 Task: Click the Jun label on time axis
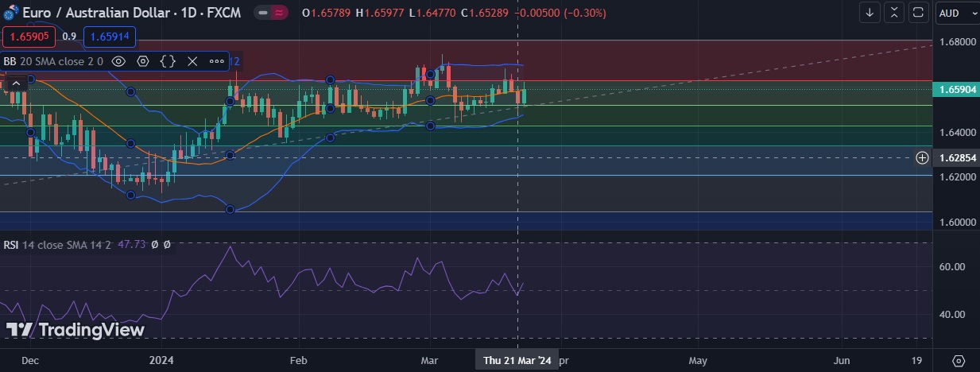tap(842, 360)
